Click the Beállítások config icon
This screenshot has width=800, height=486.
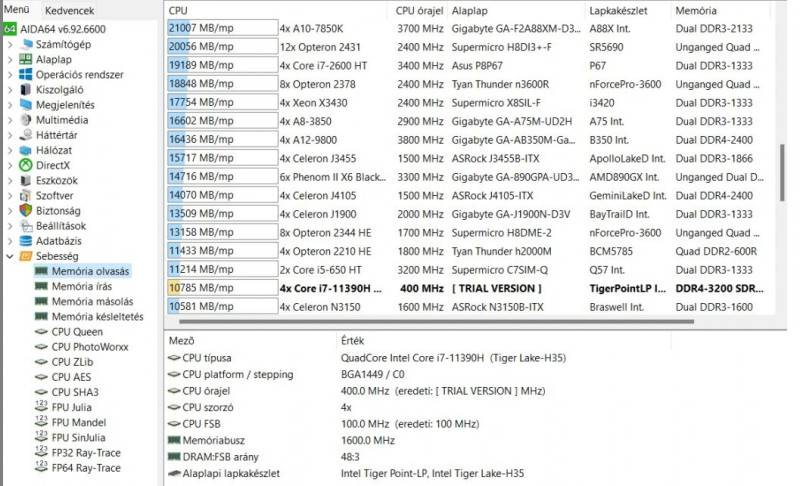pos(26,226)
